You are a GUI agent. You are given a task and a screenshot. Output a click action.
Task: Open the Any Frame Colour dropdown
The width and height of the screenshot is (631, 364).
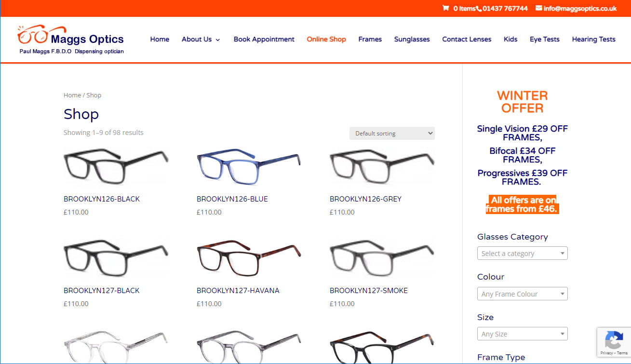(523, 294)
